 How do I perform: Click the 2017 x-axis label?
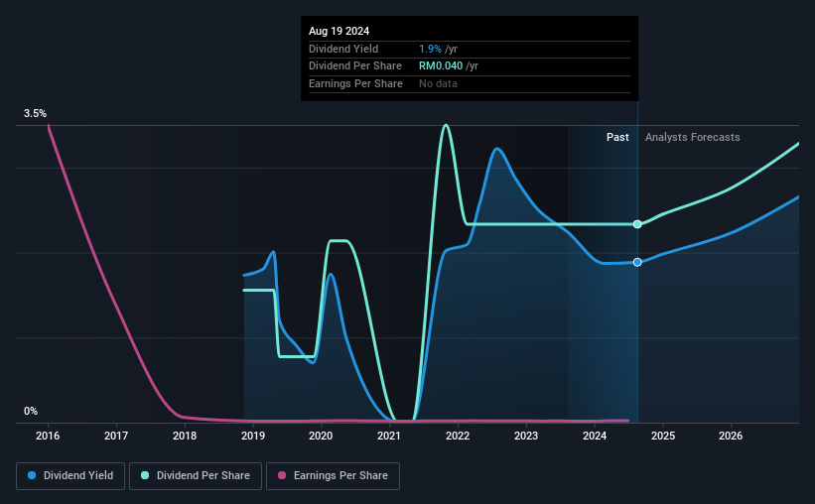116,436
